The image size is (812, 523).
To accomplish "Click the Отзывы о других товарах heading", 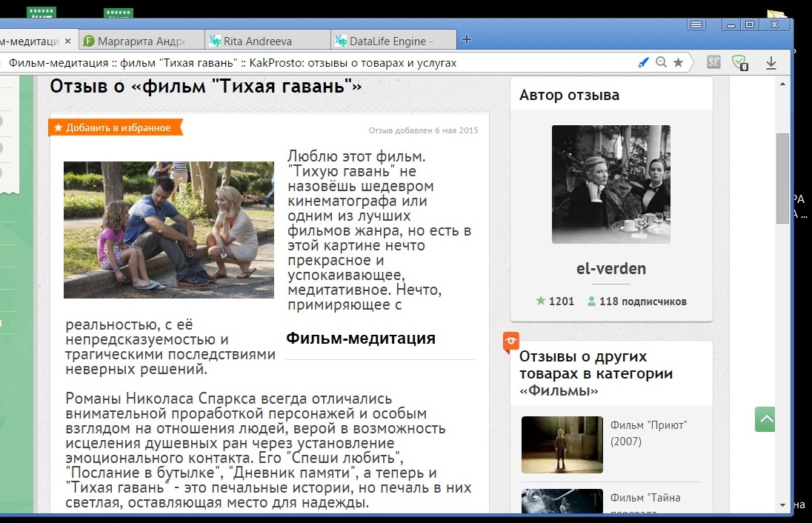I will click(596, 373).
